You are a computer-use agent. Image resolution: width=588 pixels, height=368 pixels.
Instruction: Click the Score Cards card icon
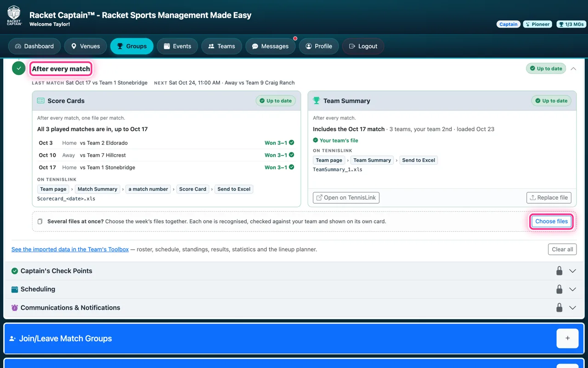click(40, 101)
